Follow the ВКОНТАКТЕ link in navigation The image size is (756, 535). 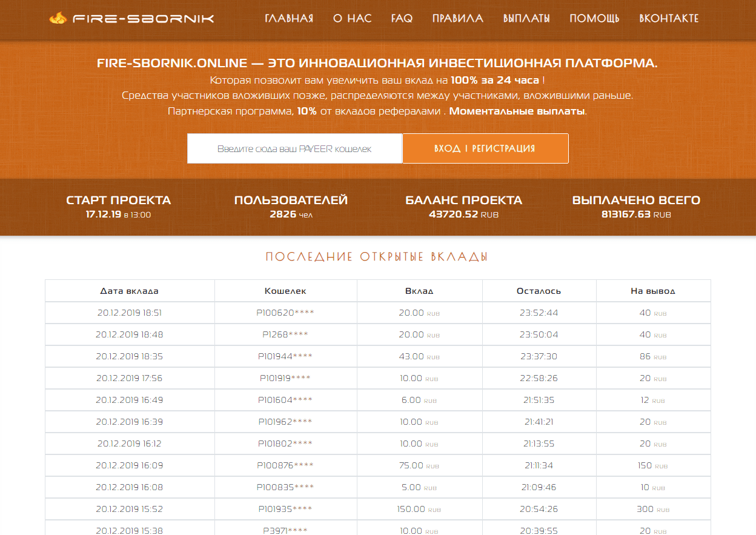coord(669,18)
